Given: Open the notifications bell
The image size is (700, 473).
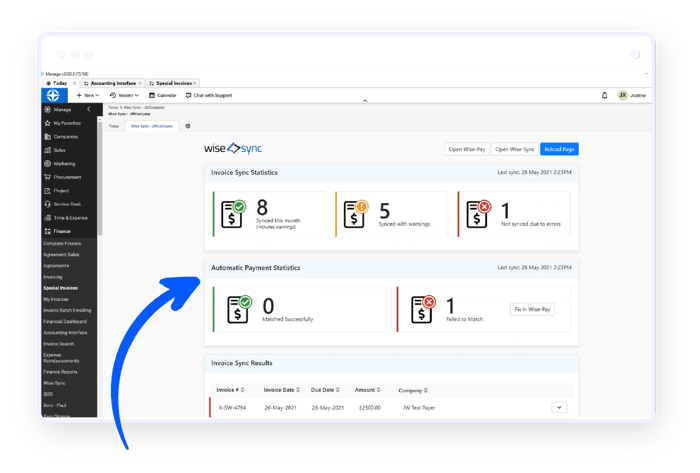Looking at the screenshot, I should pyautogui.click(x=604, y=95).
